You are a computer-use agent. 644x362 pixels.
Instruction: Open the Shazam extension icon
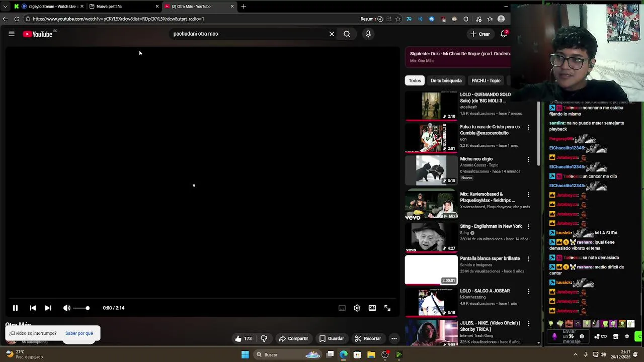click(432, 19)
